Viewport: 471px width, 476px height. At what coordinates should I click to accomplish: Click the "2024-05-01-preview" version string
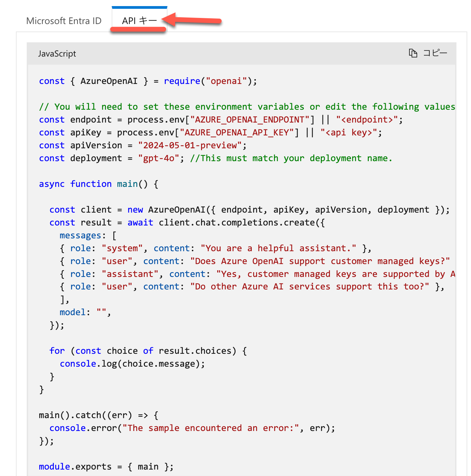[x=190, y=146]
